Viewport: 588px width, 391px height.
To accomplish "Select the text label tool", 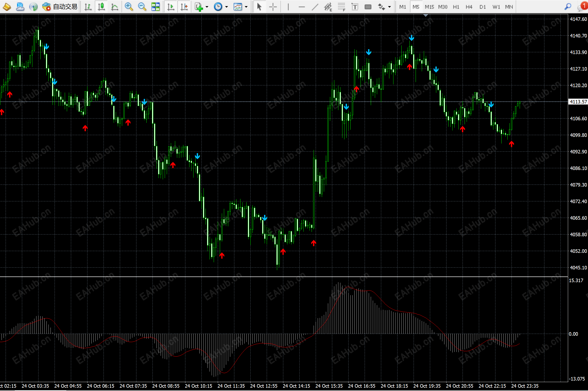I will tap(355, 7).
